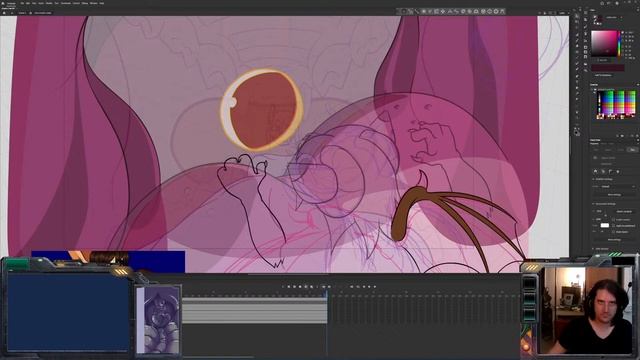Enable the Apply to pasteboard checkbox
The height and width of the screenshot is (360, 640).
pos(613,226)
